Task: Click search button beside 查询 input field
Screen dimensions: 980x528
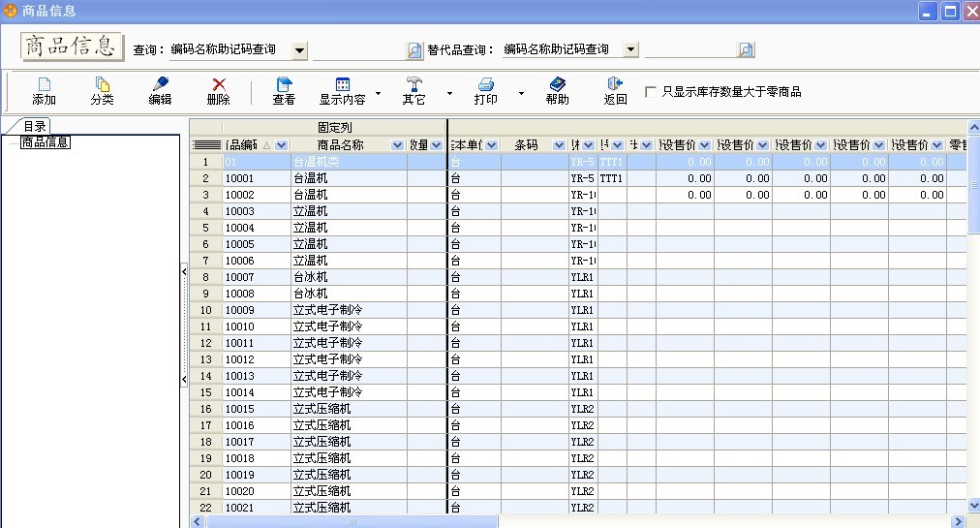Action: pos(414,50)
